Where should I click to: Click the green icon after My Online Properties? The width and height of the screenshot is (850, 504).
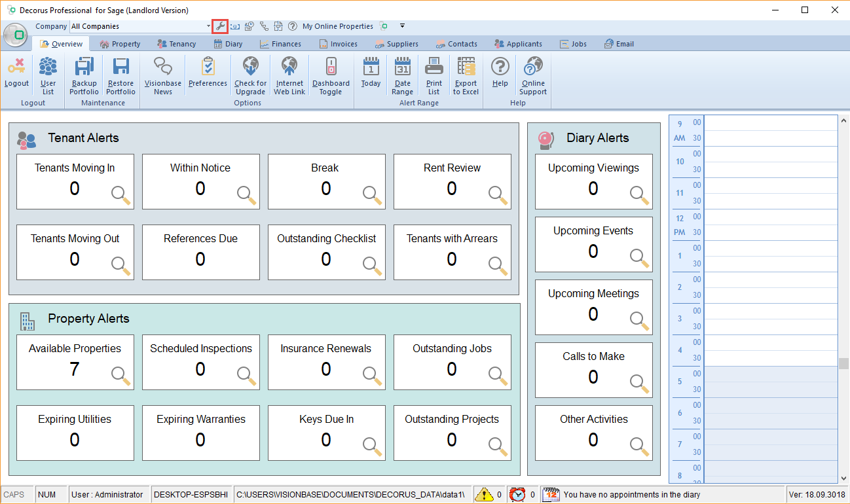[384, 26]
